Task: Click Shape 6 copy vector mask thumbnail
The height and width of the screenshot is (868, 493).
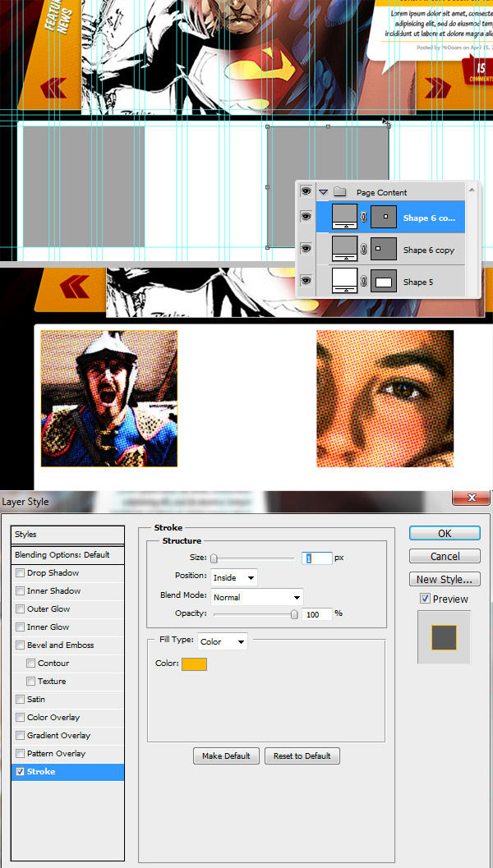Action: (384, 249)
